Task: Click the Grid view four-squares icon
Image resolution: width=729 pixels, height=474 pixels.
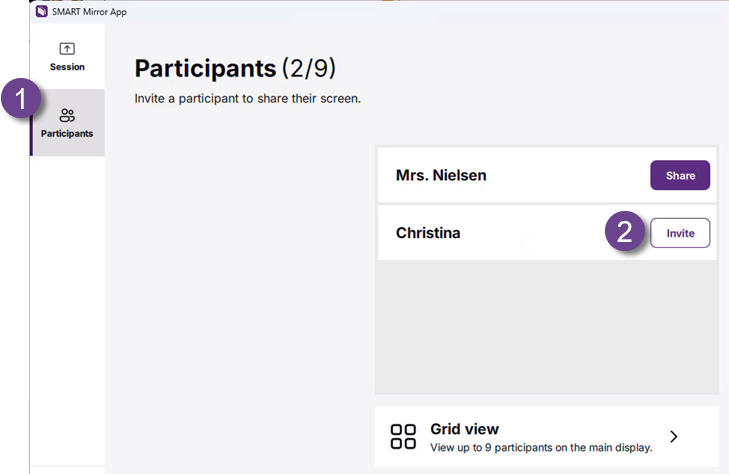Action: [403, 437]
